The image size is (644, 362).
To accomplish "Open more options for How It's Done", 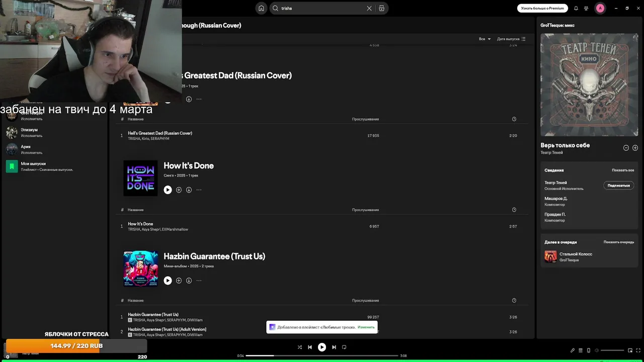I will (x=199, y=190).
